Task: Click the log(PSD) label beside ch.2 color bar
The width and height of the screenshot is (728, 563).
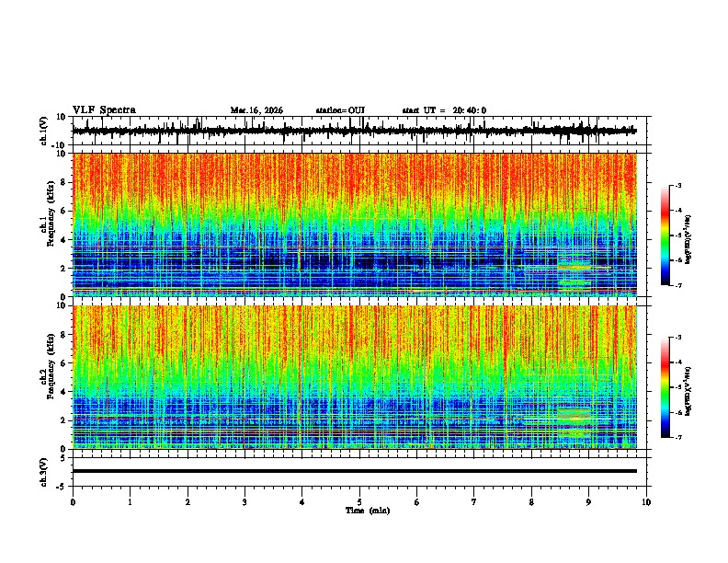Action: (x=688, y=391)
